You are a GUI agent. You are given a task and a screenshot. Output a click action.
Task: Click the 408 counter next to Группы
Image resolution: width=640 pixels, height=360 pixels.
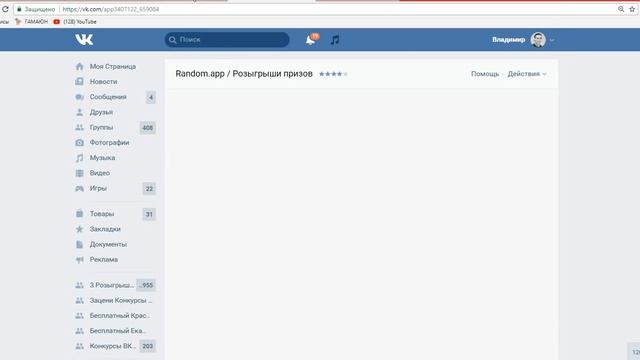pyautogui.click(x=147, y=128)
